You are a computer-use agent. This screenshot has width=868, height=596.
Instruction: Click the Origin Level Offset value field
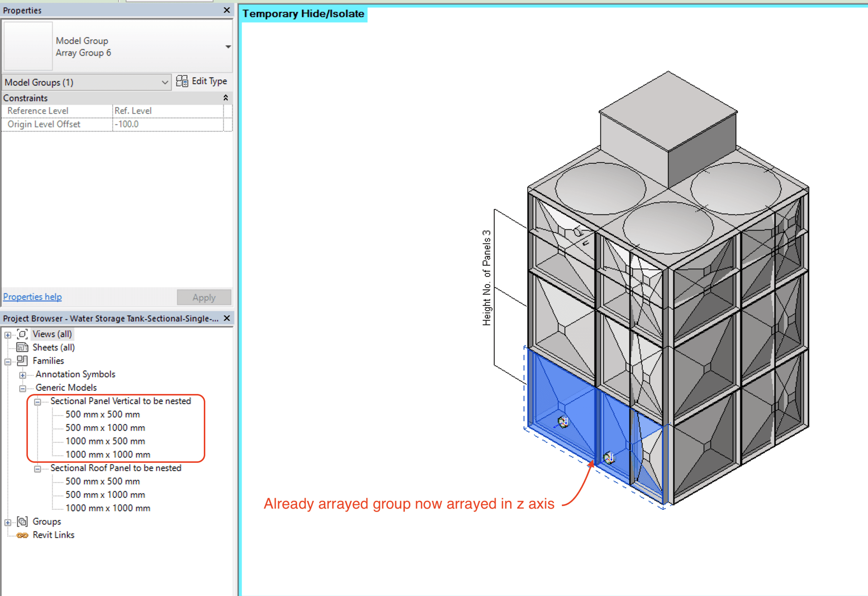tap(167, 124)
